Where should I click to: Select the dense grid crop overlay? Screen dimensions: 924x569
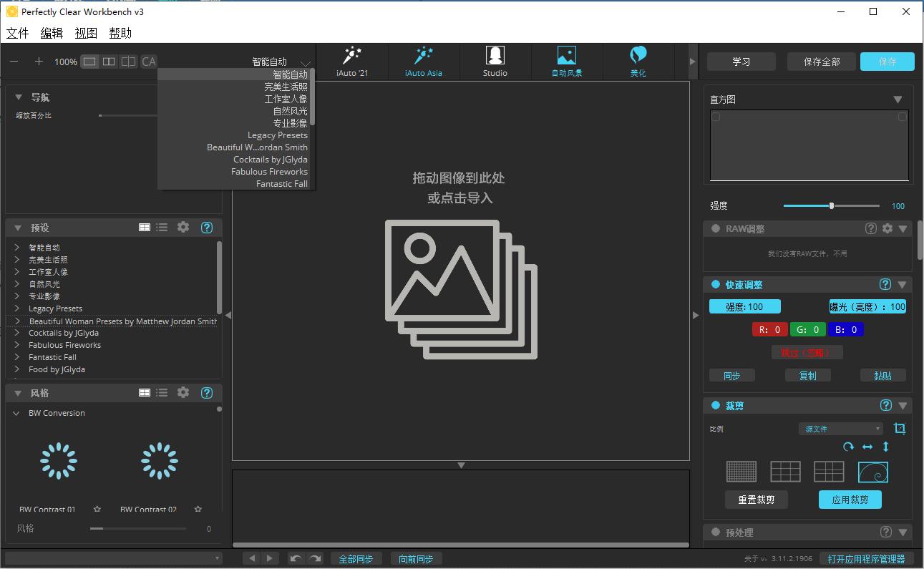(741, 472)
